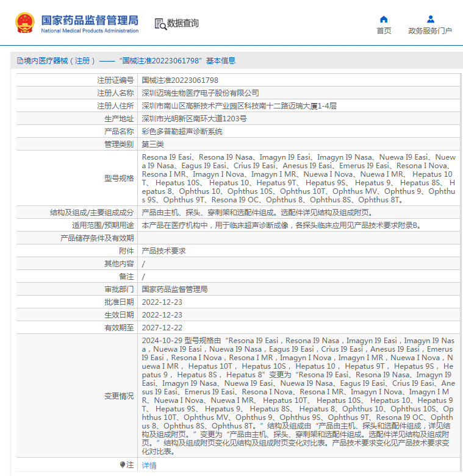Click the 产品名称 row label
This screenshot has width=463, height=476.
[119, 132]
